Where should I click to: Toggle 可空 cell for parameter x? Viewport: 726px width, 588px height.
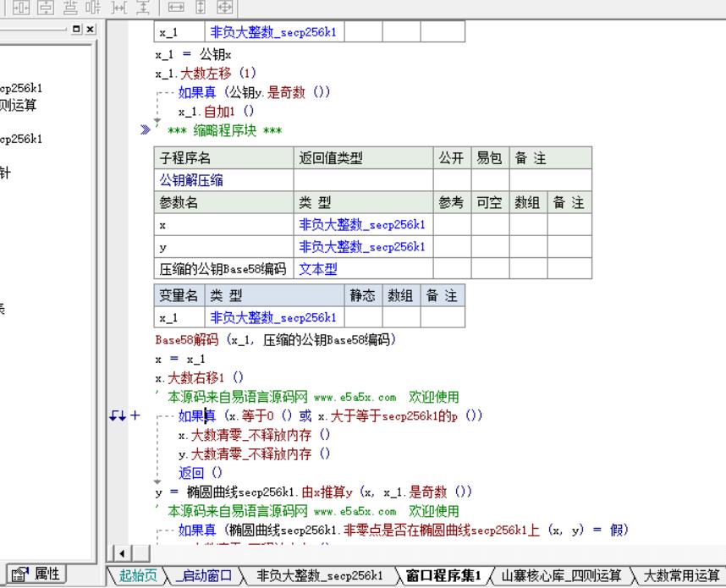490,224
